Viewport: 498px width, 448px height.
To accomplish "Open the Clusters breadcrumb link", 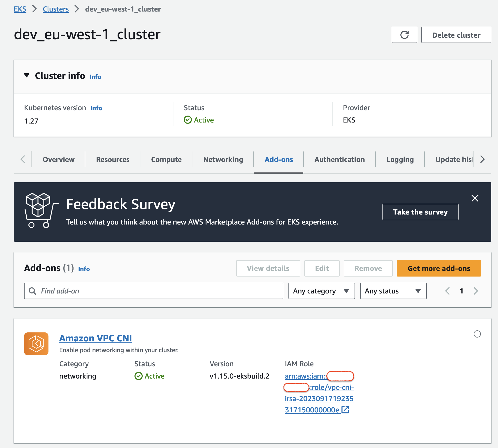I will click(56, 9).
